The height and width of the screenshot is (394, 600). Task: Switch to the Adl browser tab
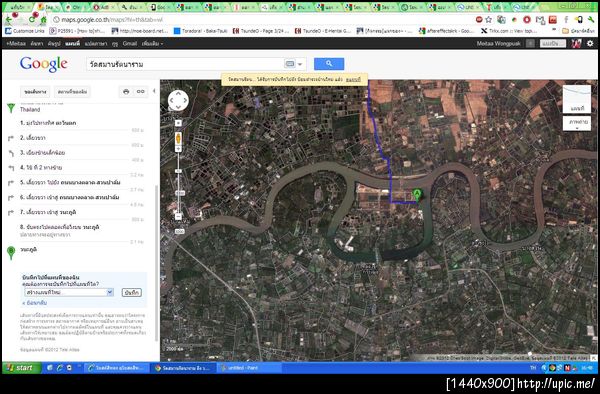(x=105, y=7)
